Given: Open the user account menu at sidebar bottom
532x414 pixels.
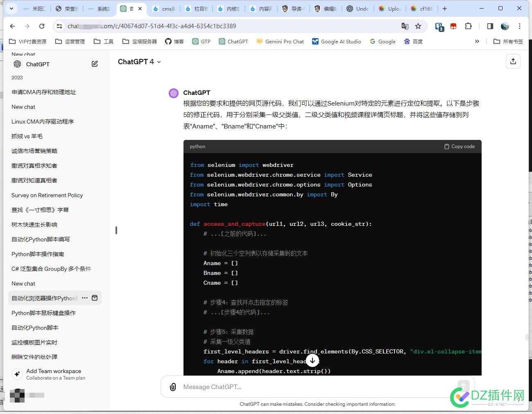Looking at the screenshot, I should pyautogui.click(x=27, y=395).
